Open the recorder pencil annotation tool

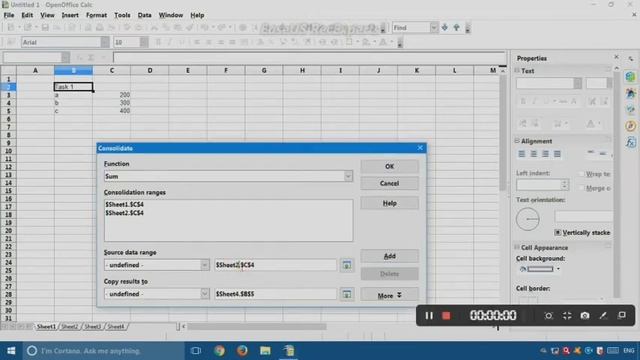603,316
